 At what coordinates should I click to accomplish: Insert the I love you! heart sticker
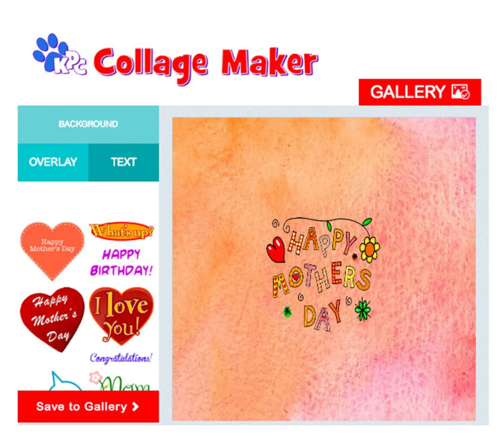121,315
